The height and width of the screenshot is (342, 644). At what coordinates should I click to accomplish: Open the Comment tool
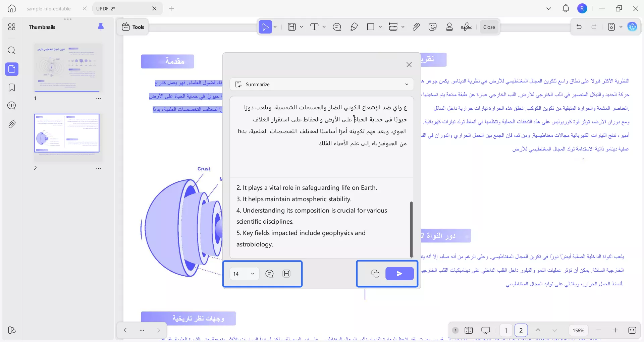pos(337,27)
